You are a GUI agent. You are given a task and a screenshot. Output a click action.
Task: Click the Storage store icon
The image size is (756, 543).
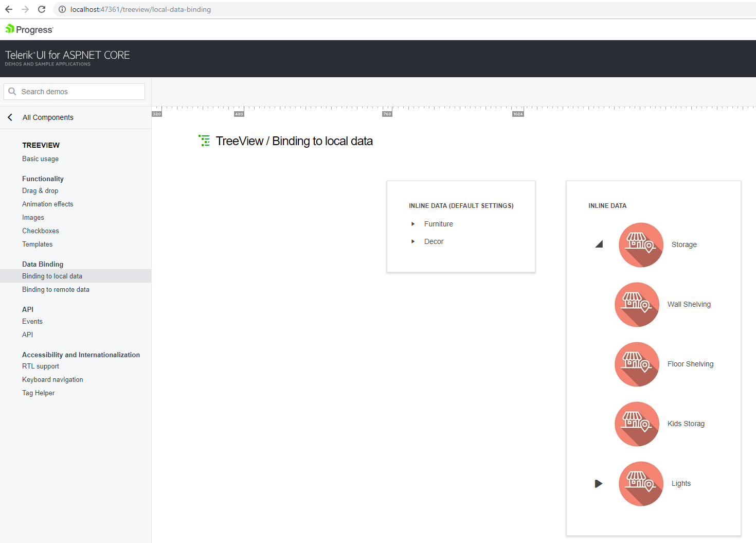[x=640, y=245]
